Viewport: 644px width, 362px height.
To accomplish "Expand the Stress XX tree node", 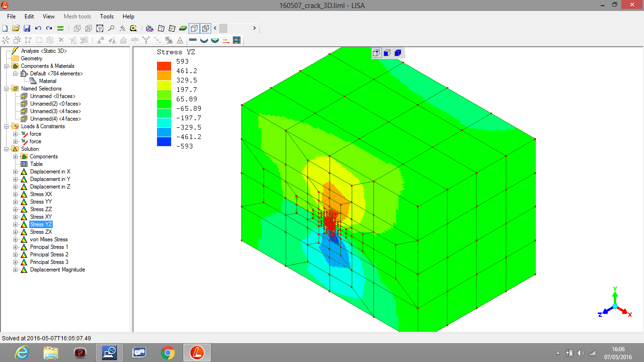I will coord(16,194).
